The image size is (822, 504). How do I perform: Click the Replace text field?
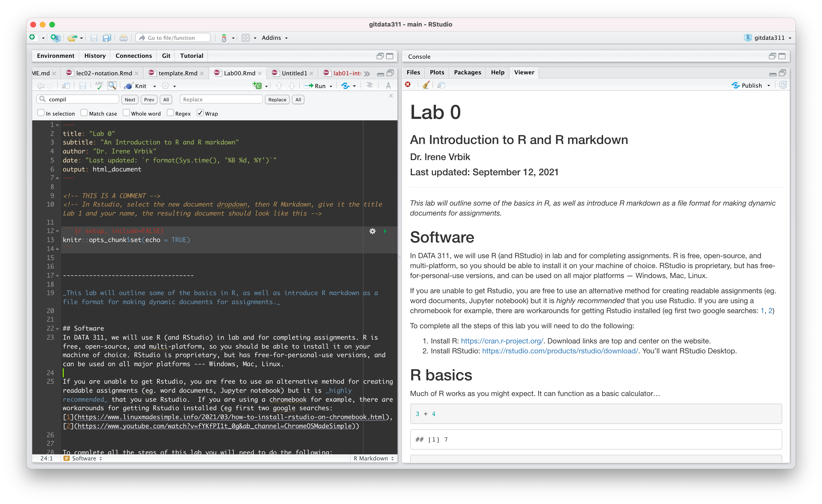pyautogui.click(x=221, y=99)
